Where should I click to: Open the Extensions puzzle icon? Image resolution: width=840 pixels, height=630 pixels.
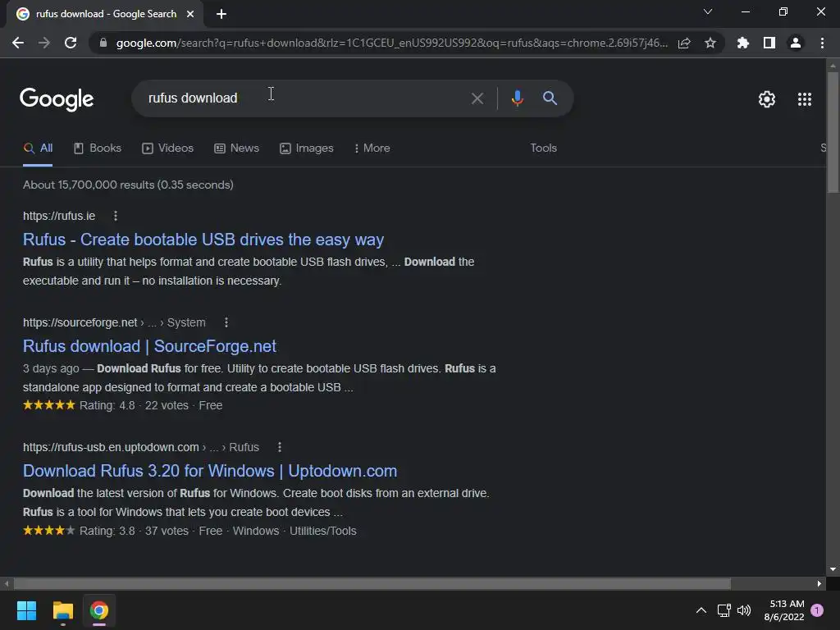(x=742, y=43)
